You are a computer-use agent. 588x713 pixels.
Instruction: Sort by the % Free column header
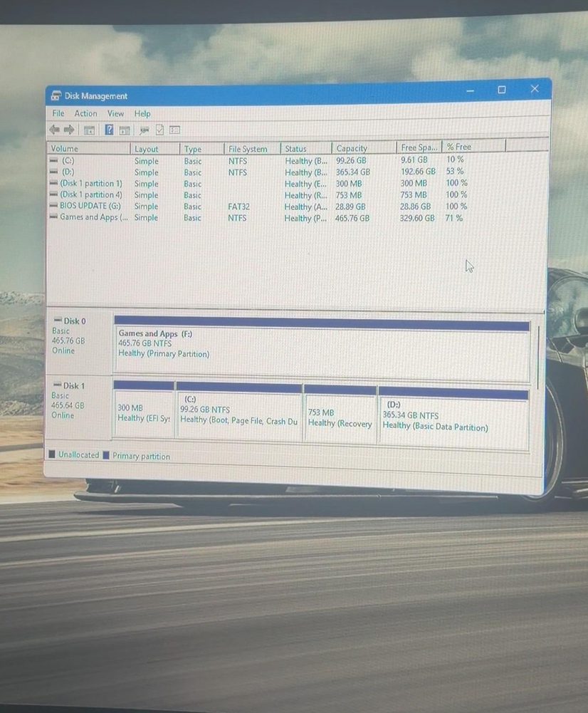click(473, 147)
